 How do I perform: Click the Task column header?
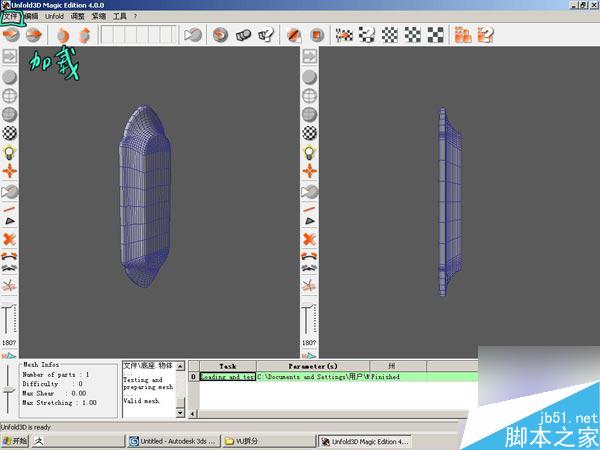228,366
